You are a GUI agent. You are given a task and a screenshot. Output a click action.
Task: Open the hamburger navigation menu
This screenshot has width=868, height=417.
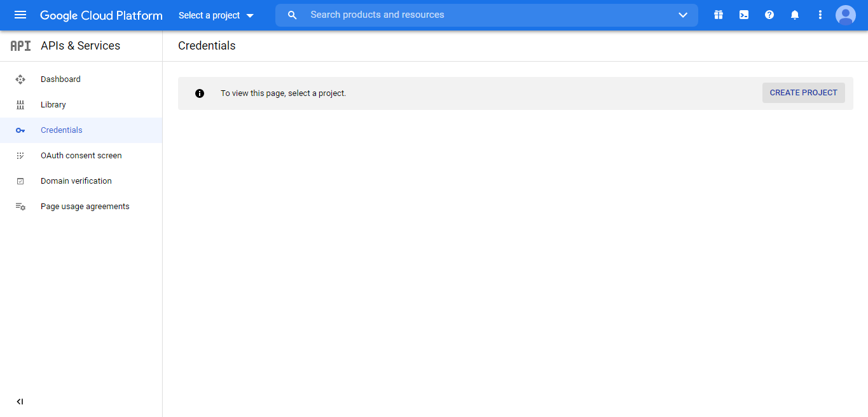pos(20,15)
